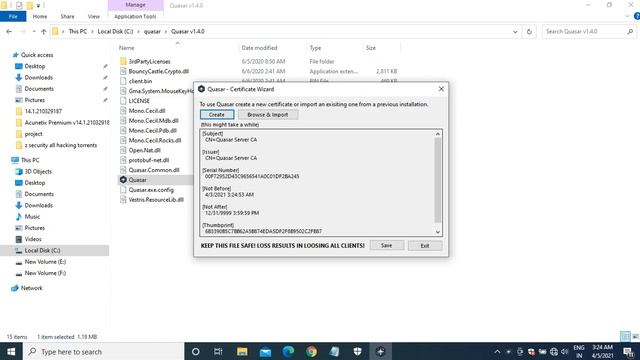Sort files by the Type column
This screenshot has height=360, width=640.
point(315,48)
